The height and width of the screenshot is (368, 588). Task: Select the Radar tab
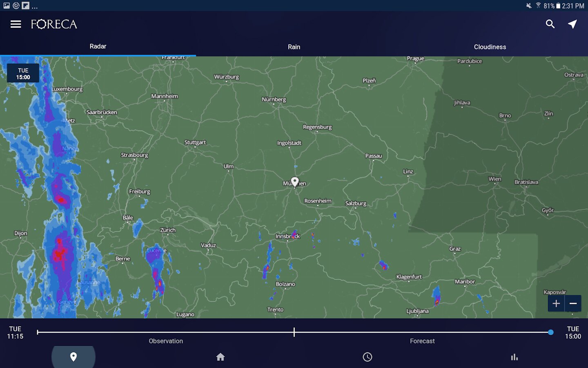point(98,47)
